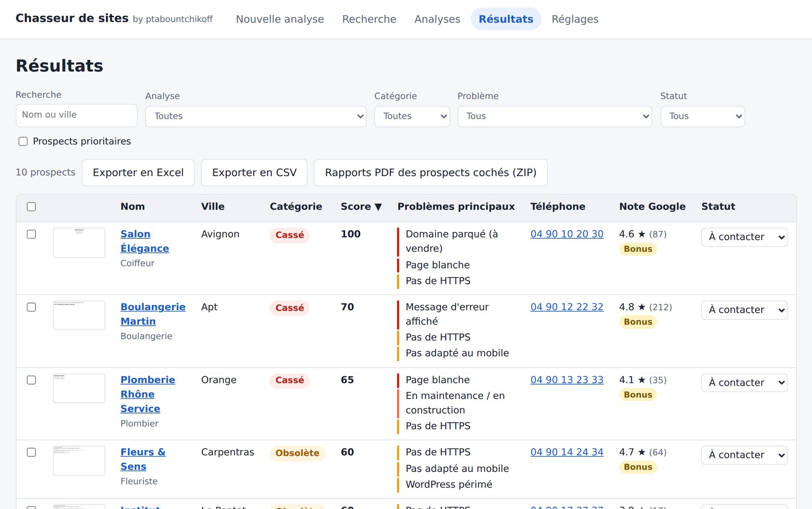Select the Résultats tab
The width and height of the screenshot is (812, 509).
(506, 19)
